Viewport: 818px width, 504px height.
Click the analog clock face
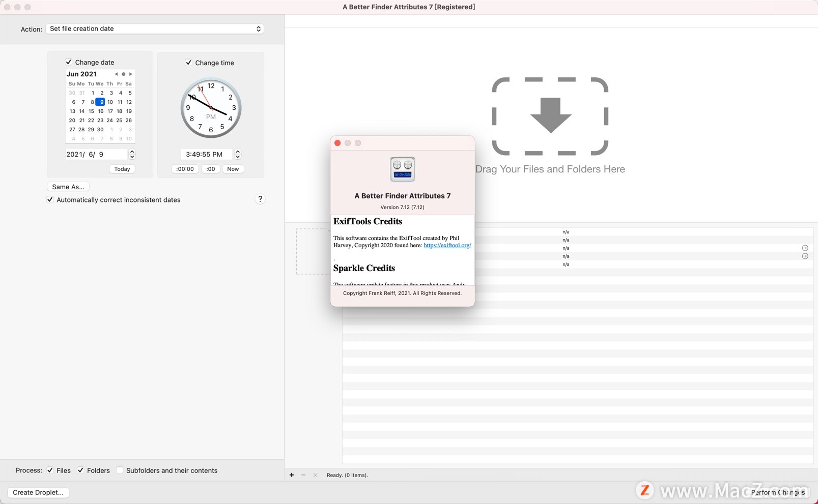pyautogui.click(x=211, y=108)
